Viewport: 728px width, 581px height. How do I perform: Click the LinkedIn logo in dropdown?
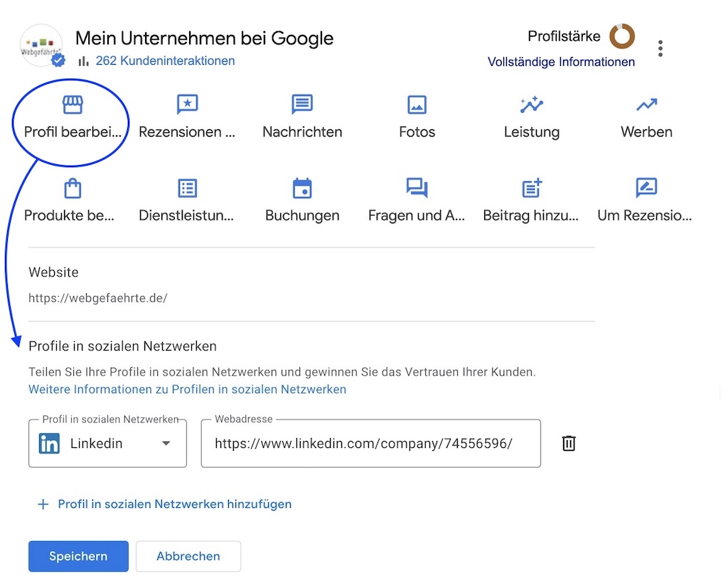point(49,443)
